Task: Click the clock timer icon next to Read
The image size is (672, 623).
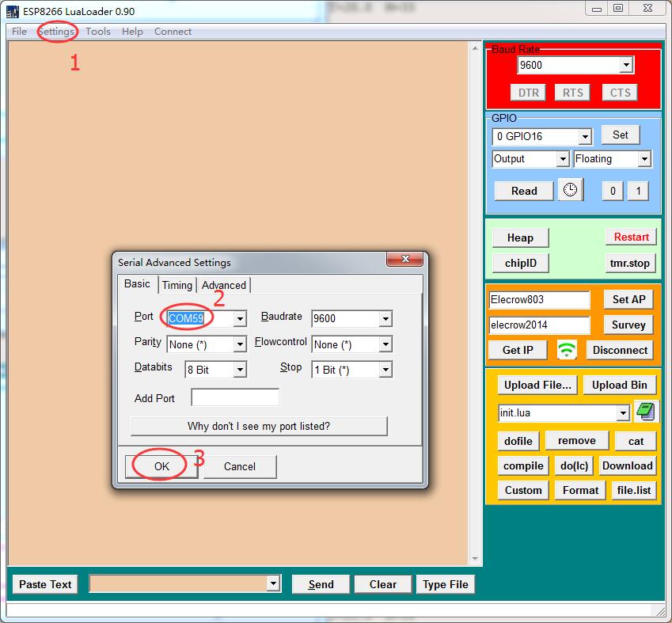Action: point(571,190)
